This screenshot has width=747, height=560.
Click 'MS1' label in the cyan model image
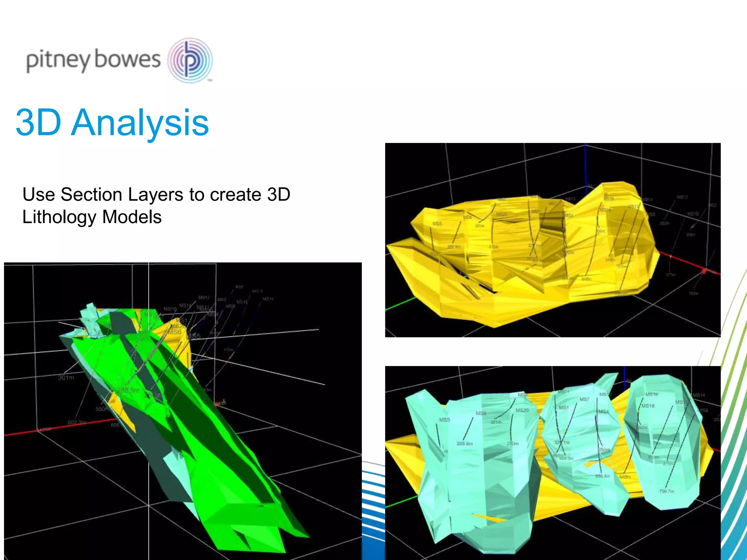click(x=564, y=407)
